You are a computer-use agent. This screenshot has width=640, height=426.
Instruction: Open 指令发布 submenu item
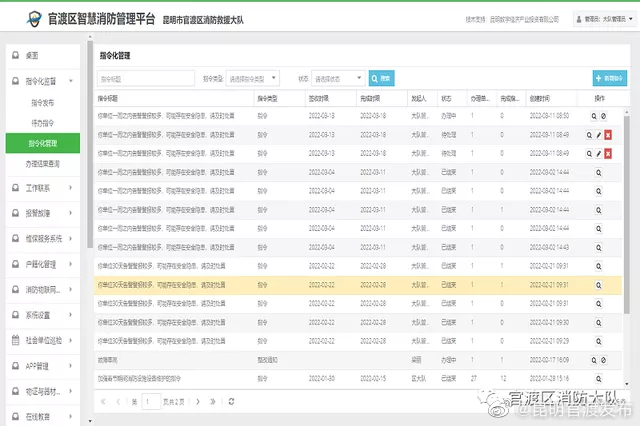click(x=42, y=102)
